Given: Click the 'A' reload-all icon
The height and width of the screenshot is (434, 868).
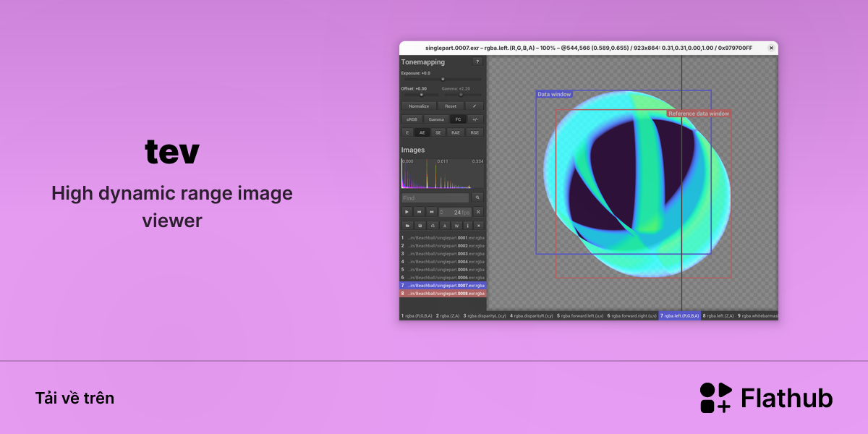Looking at the screenshot, I should coord(443,225).
